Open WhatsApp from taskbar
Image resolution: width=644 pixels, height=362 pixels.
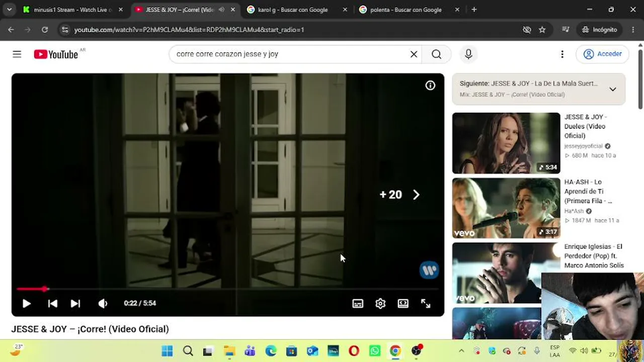pos(374,351)
